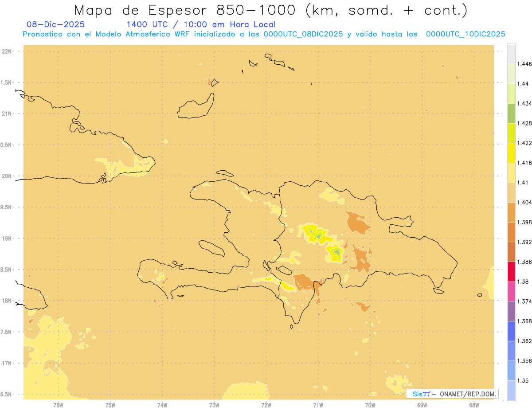Click the colorbar value '1.398'

[524, 222]
